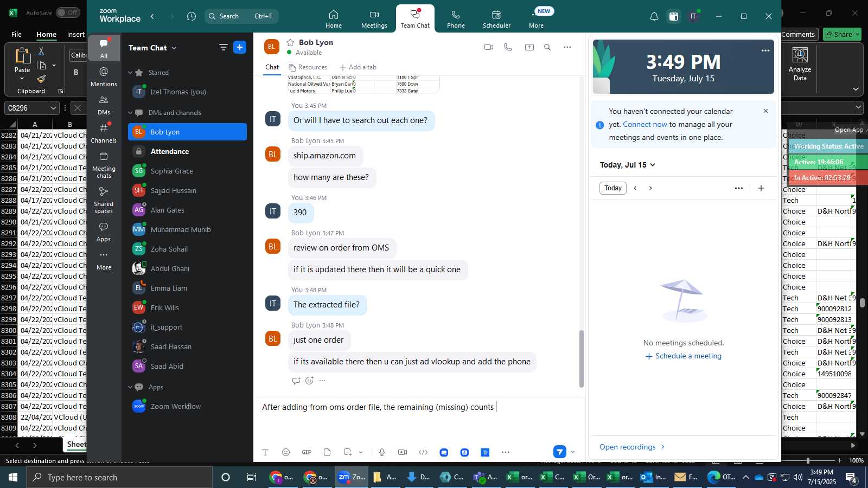
Task: Switch to the Meetings tab
Action: (374, 18)
